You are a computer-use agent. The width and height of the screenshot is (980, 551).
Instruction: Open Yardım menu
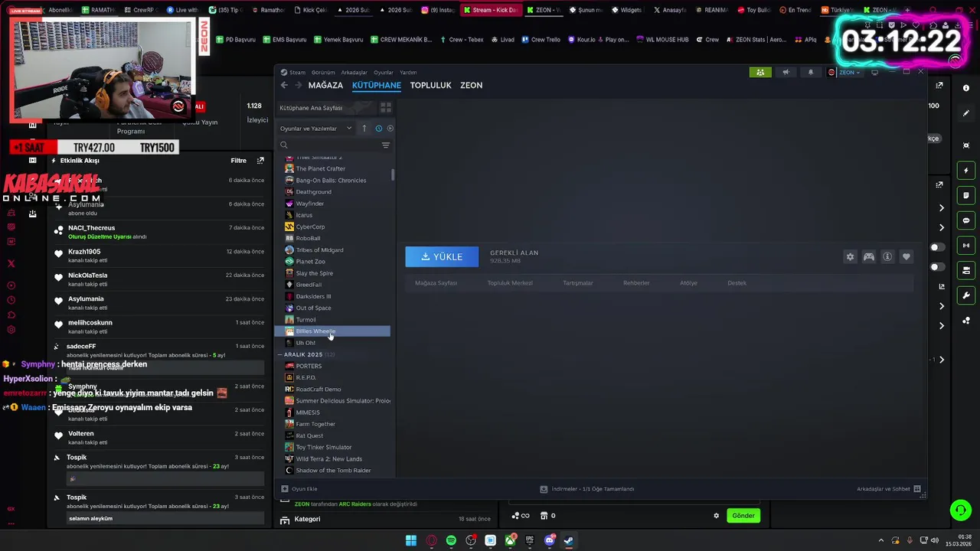click(x=408, y=72)
